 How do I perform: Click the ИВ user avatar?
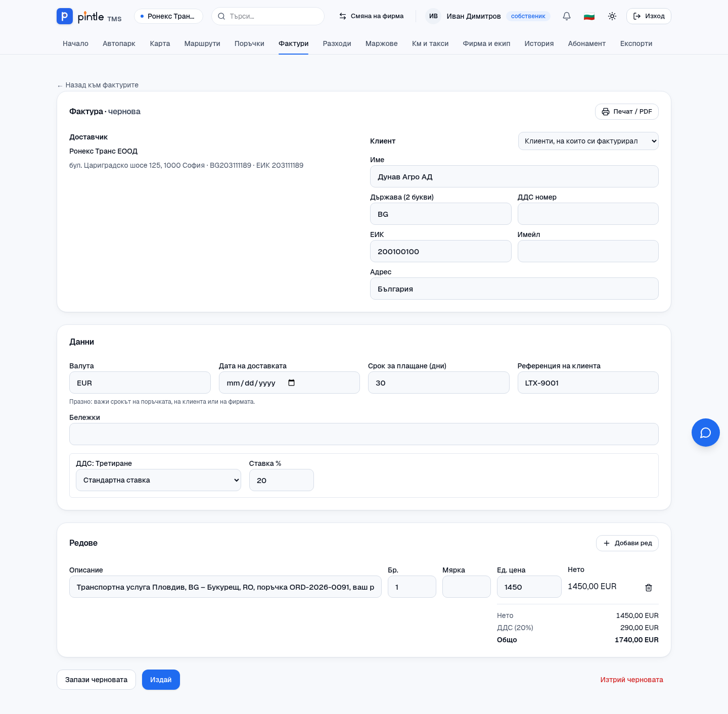[x=433, y=16]
